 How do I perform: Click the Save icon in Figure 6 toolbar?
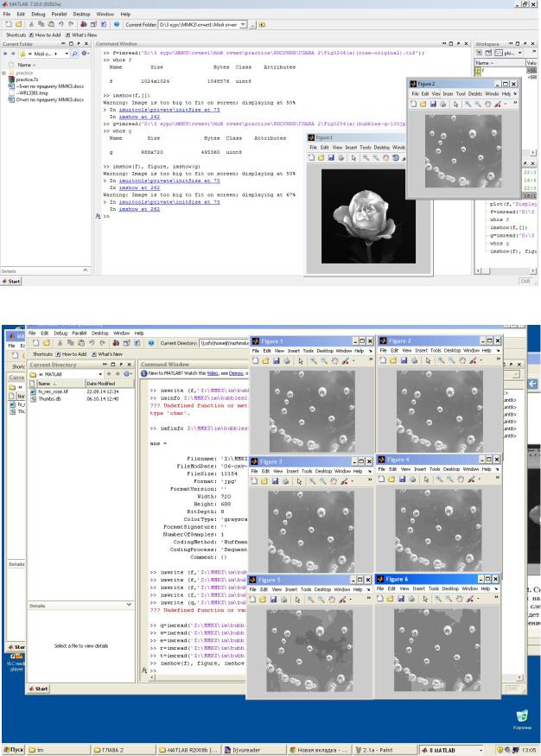(x=401, y=599)
